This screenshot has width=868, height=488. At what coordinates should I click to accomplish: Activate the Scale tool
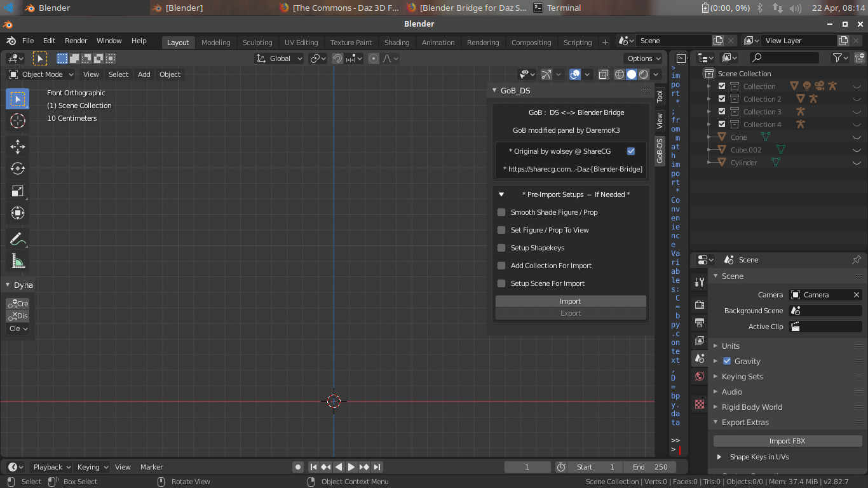(18, 191)
